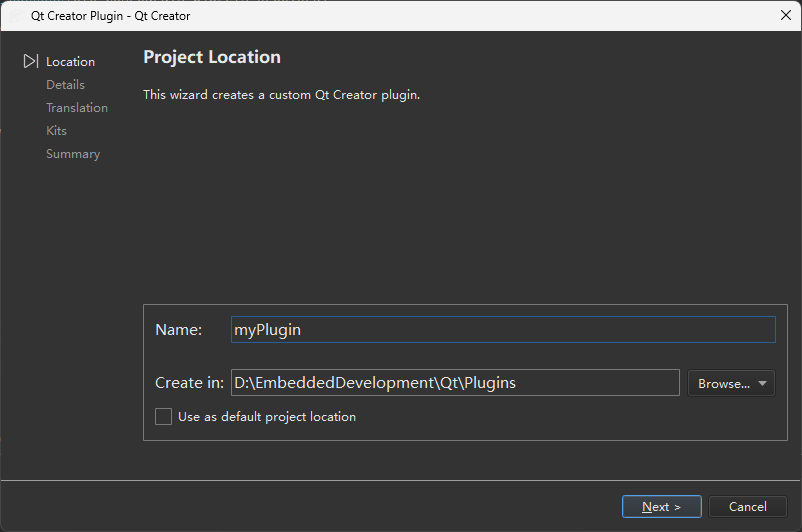Viewport: 802px width, 532px height.
Task: Click the Qt Creator icon in title bar
Action: point(16,16)
